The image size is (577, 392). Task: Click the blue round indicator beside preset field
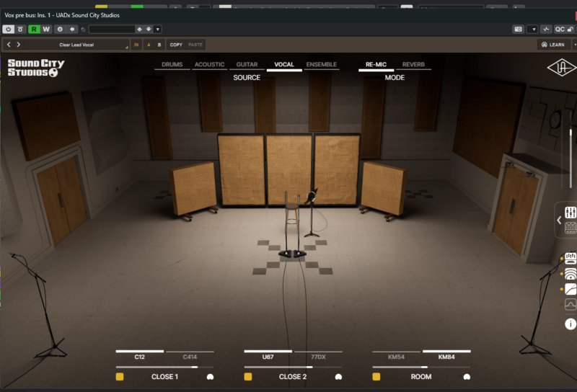tap(83, 30)
